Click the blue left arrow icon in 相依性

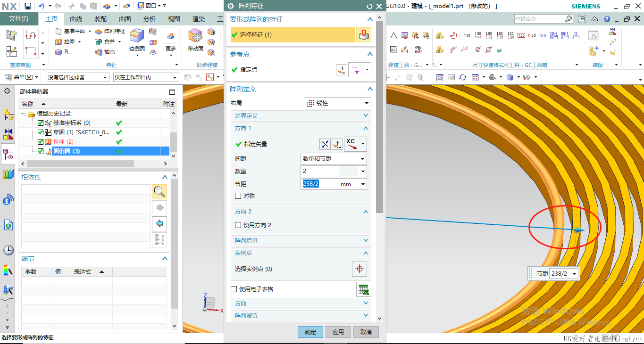[x=160, y=223]
